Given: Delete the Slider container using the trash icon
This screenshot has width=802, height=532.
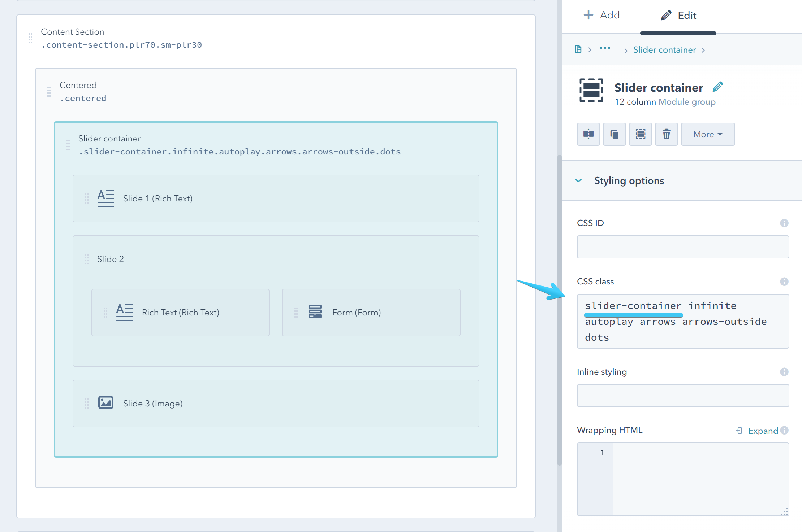Looking at the screenshot, I should [x=666, y=134].
